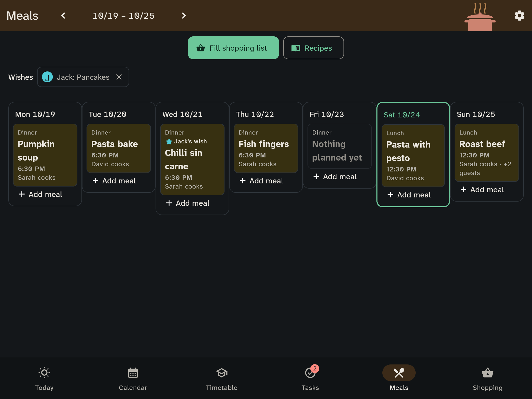Remove Jack's Pancakes wish with X
Viewport: 532px width, 399px height.
pos(119,77)
